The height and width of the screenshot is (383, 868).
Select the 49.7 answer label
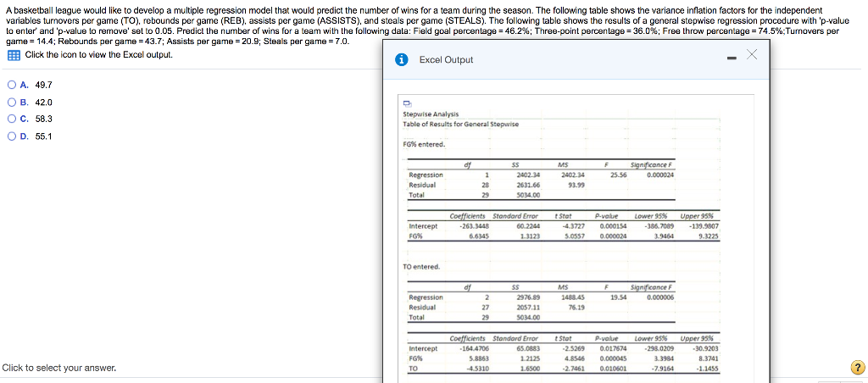tap(43, 86)
